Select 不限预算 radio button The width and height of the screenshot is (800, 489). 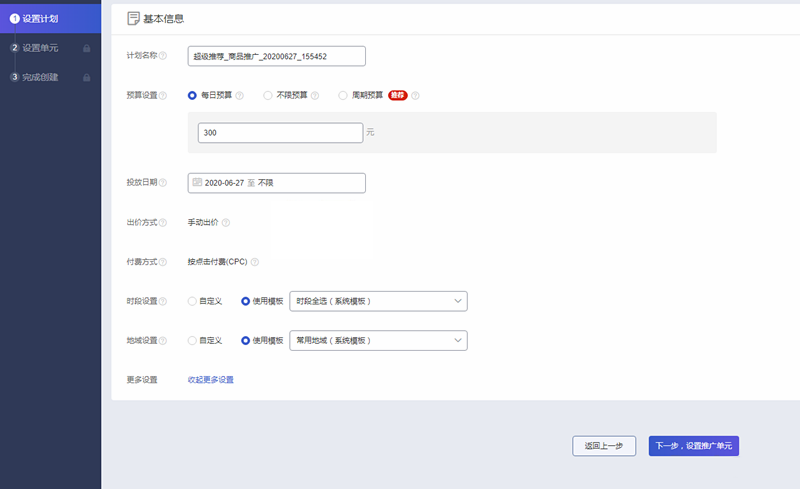tap(267, 95)
